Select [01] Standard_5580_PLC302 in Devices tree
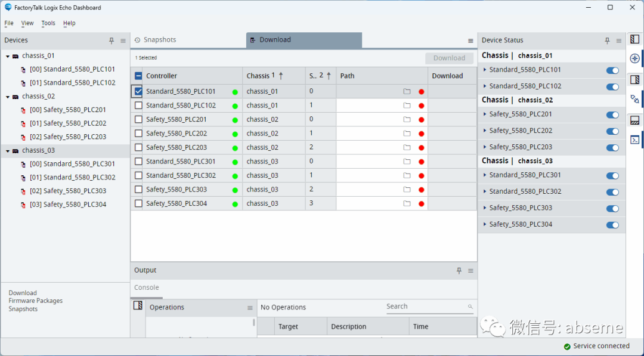 pyautogui.click(x=72, y=178)
